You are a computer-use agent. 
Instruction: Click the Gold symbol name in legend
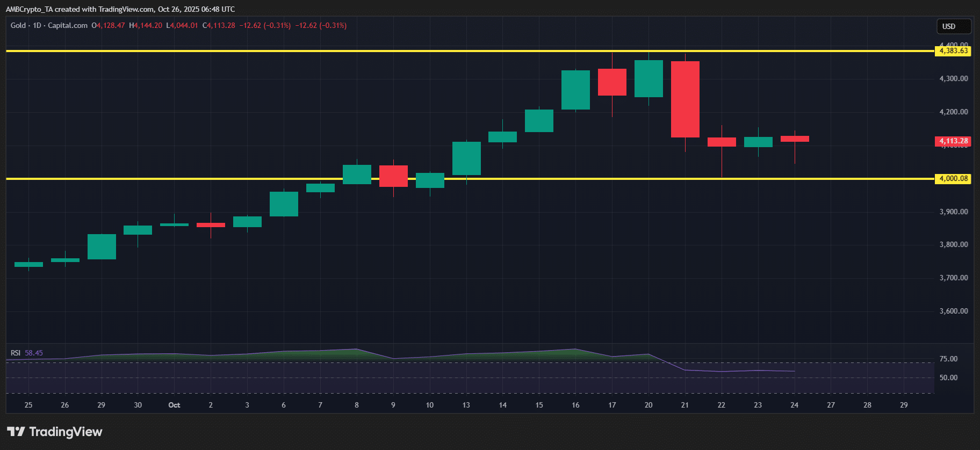18,25
